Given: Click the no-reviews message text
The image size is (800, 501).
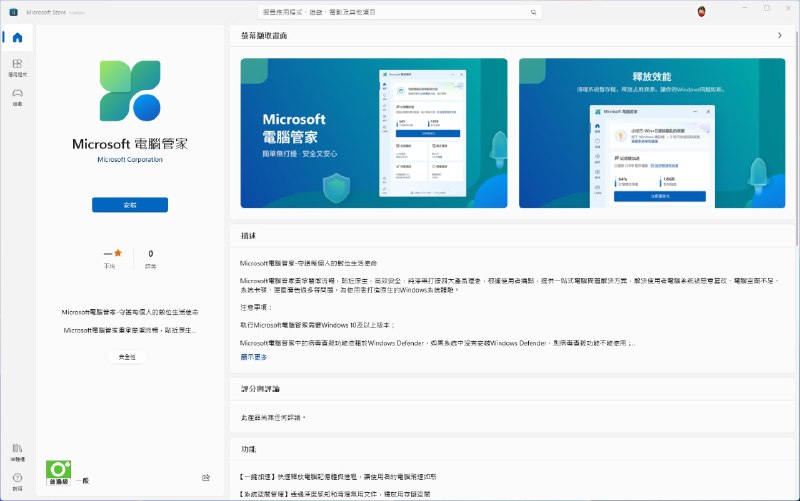Looking at the screenshot, I should [x=273, y=418].
